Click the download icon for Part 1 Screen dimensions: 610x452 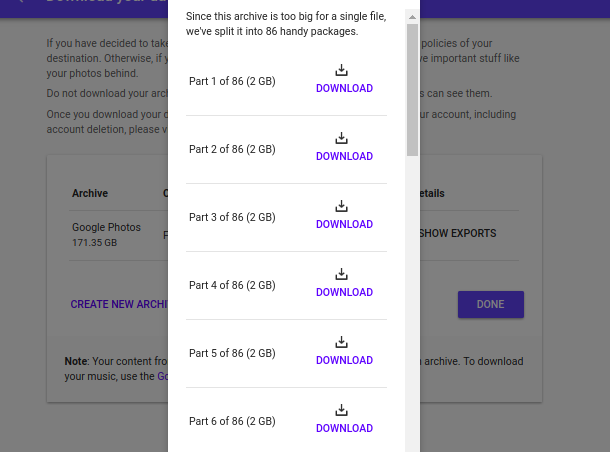(x=341, y=70)
